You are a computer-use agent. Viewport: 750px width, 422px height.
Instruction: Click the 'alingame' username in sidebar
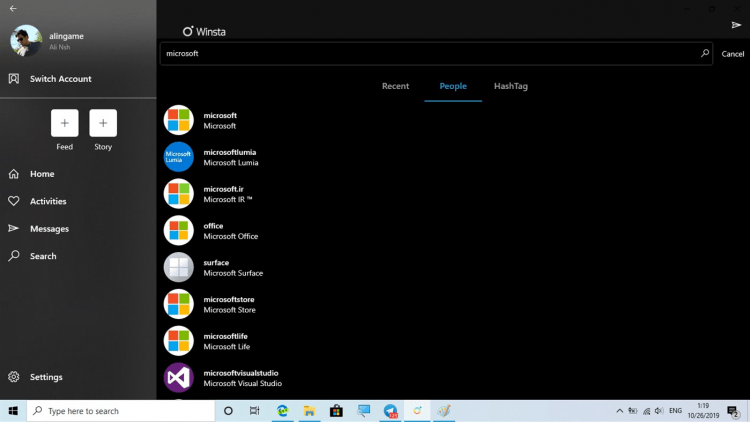pyautogui.click(x=66, y=36)
